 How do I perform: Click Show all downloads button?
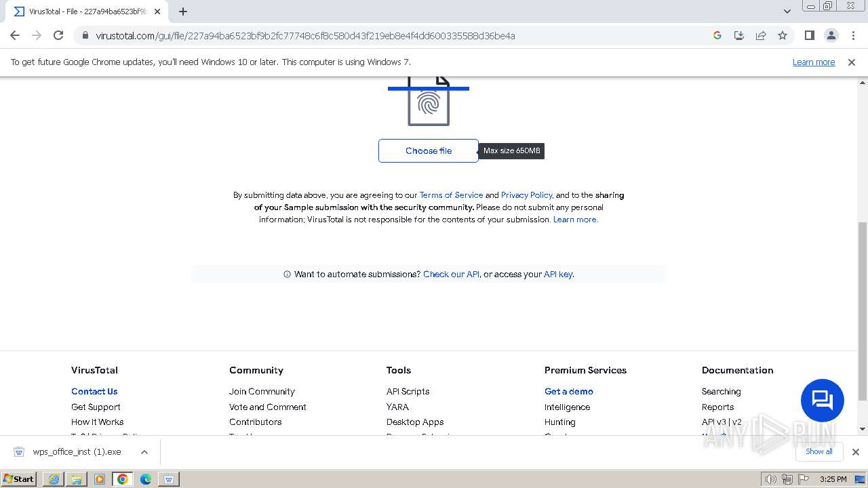pyautogui.click(x=818, y=451)
